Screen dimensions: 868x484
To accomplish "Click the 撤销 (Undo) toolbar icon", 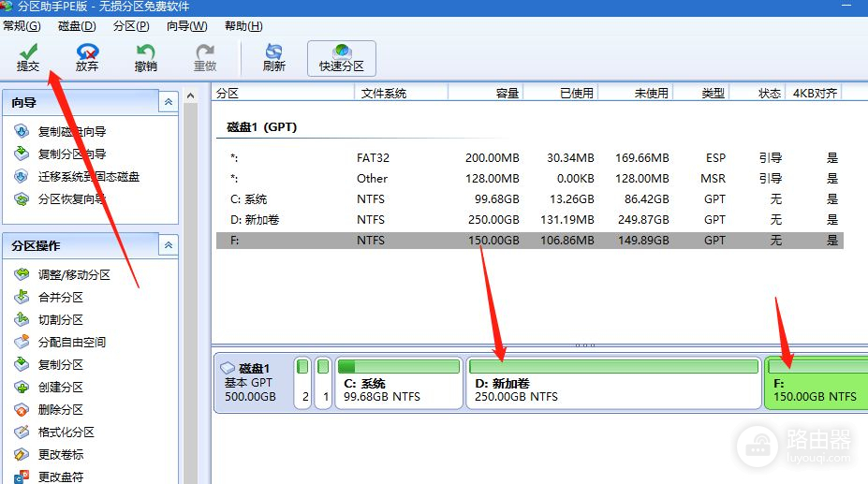I will [145, 57].
